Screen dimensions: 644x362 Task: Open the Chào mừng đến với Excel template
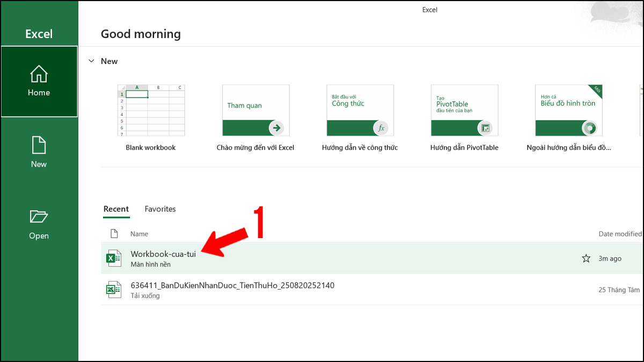click(x=255, y=117)
